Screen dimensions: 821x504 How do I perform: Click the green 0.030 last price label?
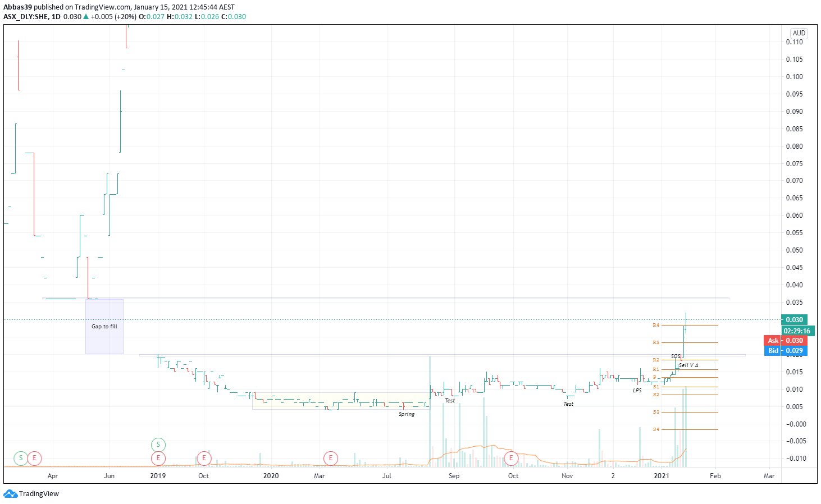pyautogui.click(x=794, y=320)
